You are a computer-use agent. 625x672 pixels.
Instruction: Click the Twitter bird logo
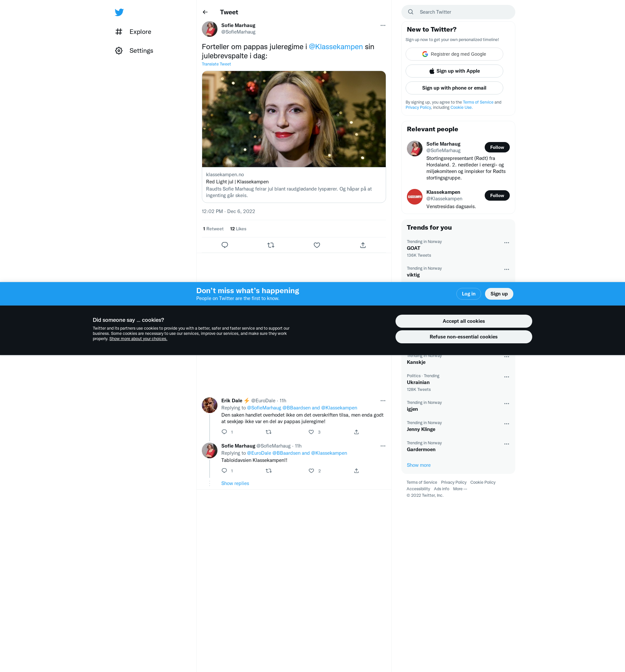(119, 12)
